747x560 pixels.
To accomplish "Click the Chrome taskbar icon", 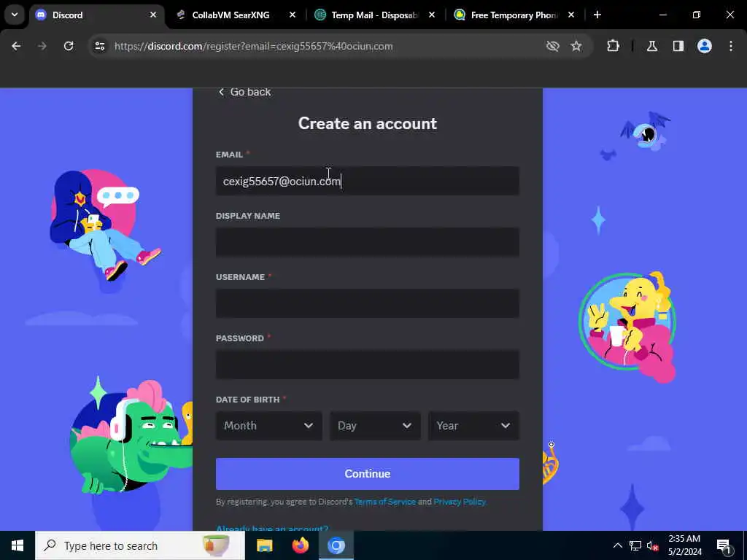I will click(336, 545).
